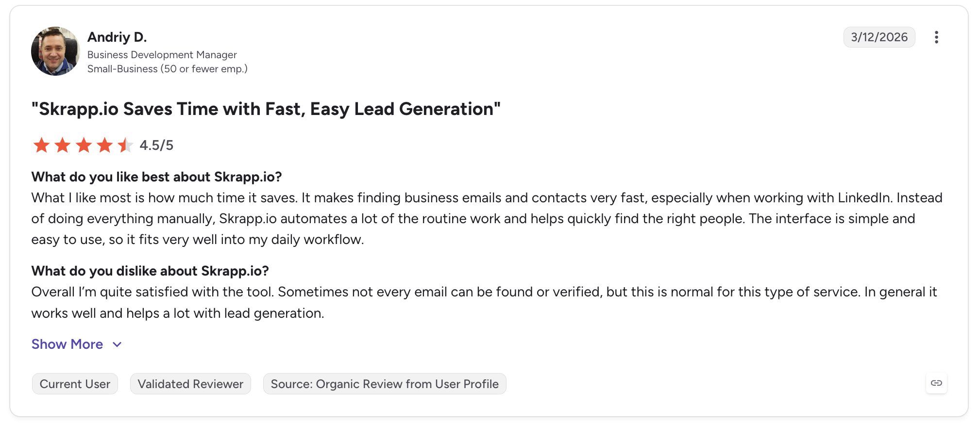
Task: Expand review with Show More
Action: [67, 344]
